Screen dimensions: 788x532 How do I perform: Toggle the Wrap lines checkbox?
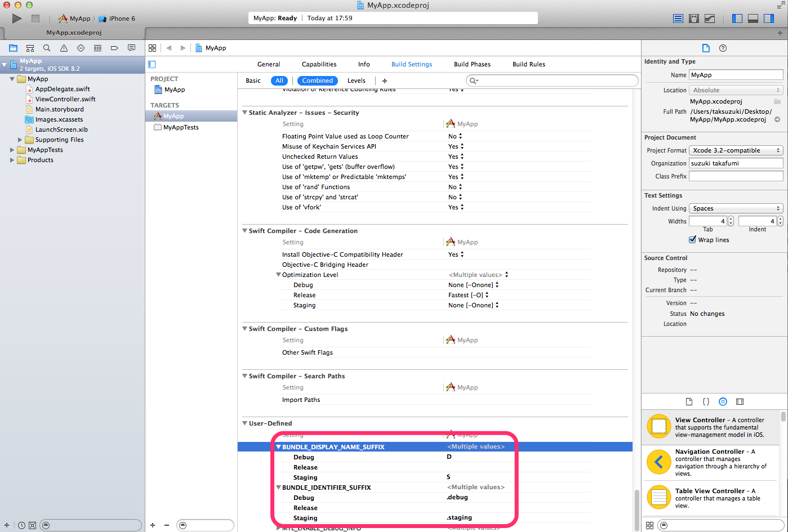tap(692, 240)
